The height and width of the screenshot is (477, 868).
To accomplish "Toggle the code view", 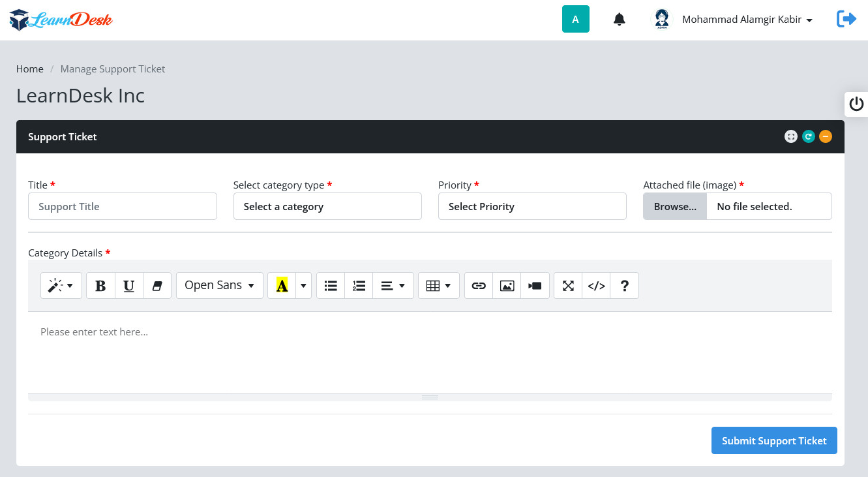I will (x=596, y=286).
